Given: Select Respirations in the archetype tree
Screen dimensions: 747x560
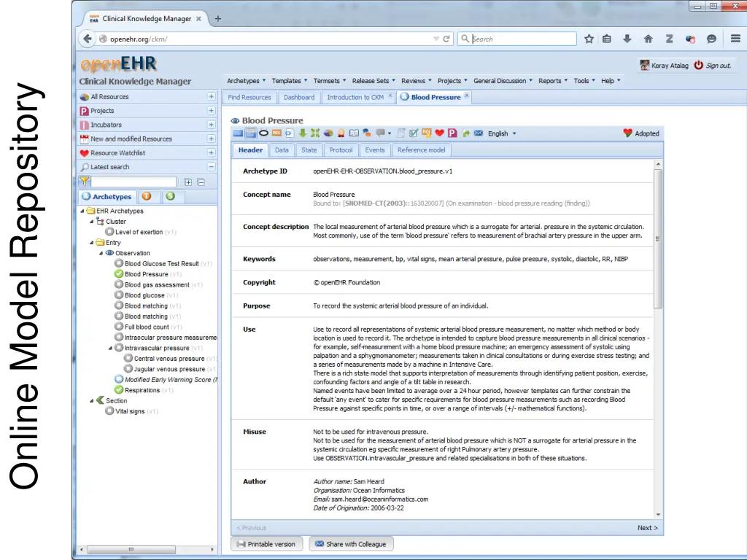Looking at the screenshot, I should (x=142, y=390).
